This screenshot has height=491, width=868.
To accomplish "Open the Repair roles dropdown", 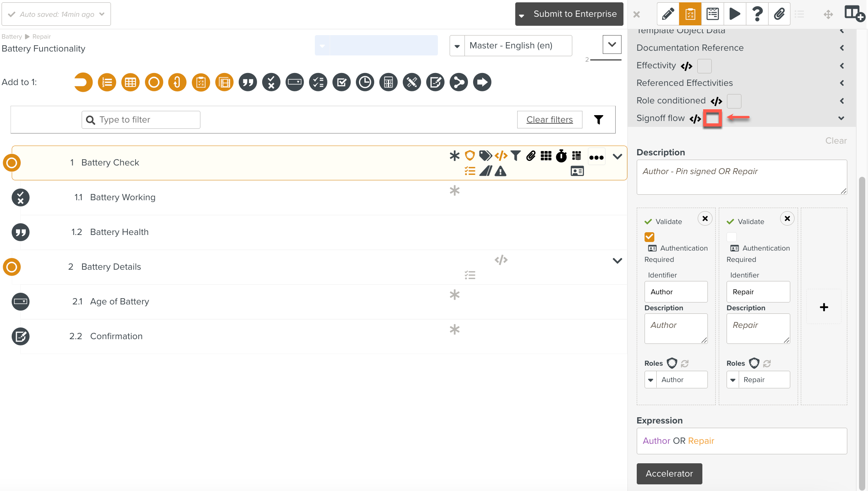I will click(733, 380).
